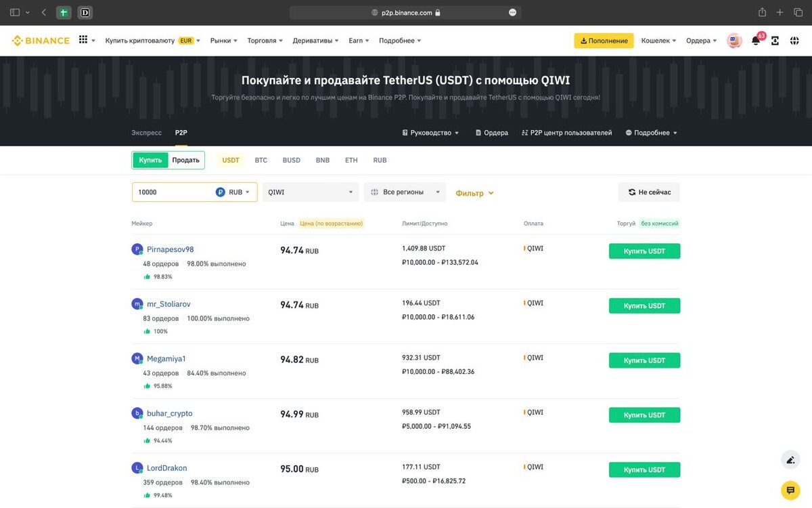The height and width of the screenshot is (508, 812).
Task: Switch to the Продать (Sell) toggle
Action: pyautogui.click(x=185, y=160)
